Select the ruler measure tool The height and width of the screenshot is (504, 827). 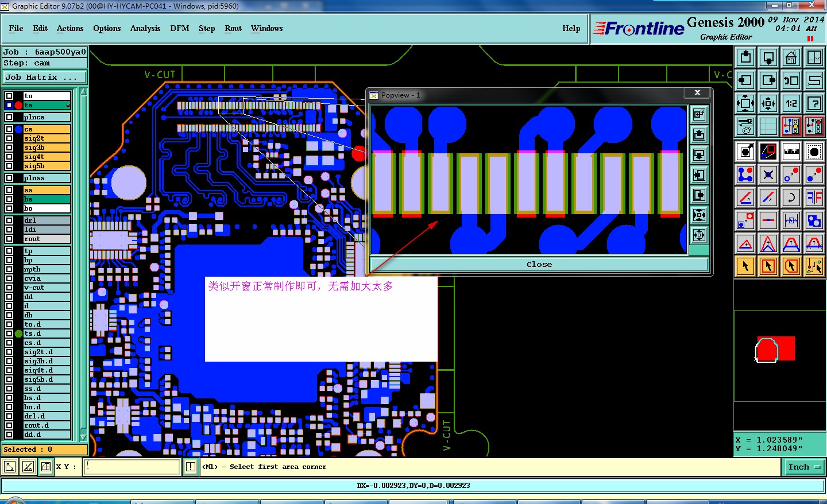[x=791, y=152]
